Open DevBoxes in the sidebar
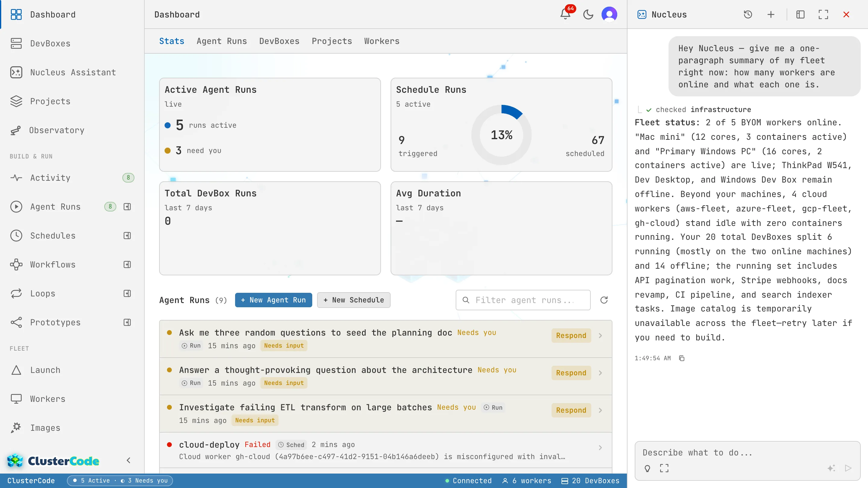Viewport: 868px width, 488px height. (72, 43)
